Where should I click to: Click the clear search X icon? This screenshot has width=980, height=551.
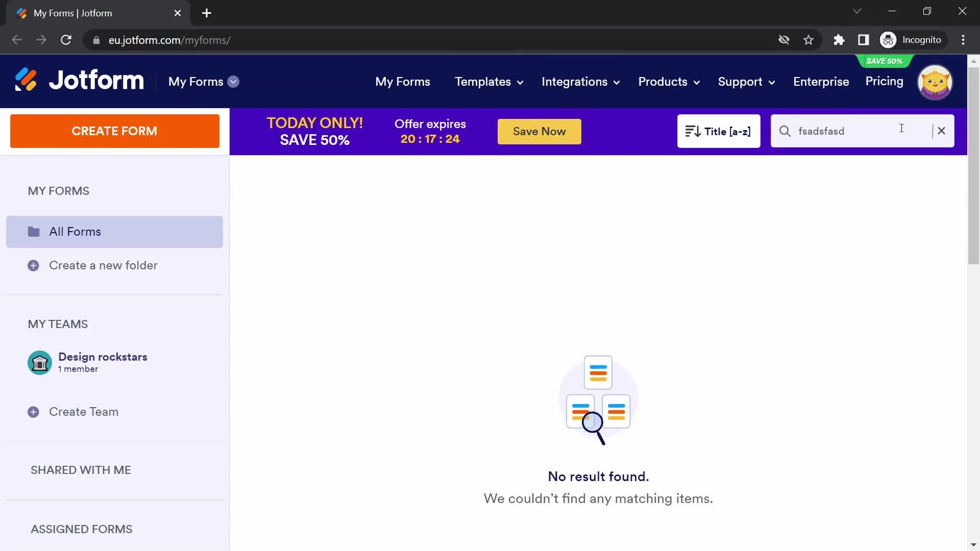coord(942,131)
